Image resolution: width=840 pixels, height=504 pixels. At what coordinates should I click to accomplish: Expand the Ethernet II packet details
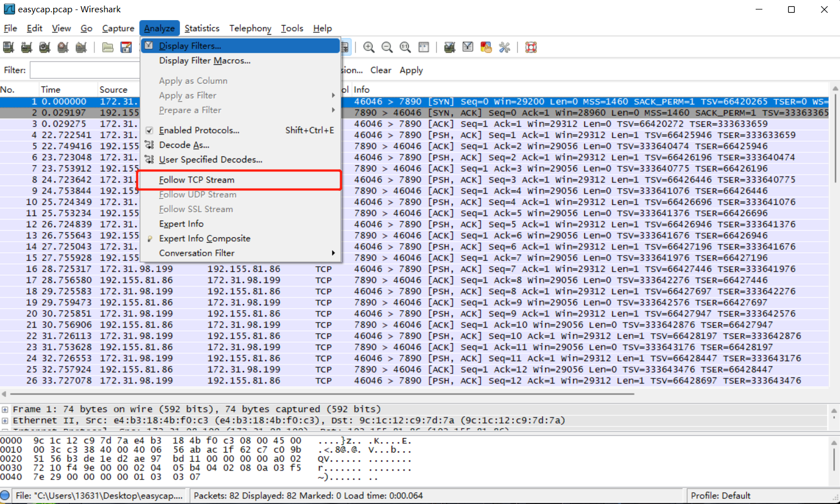click(x=4, y=420)
